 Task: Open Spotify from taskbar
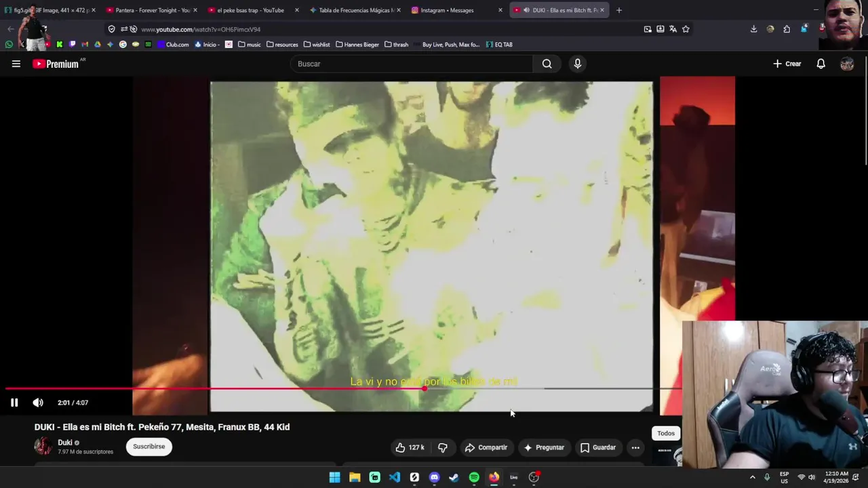474,477
